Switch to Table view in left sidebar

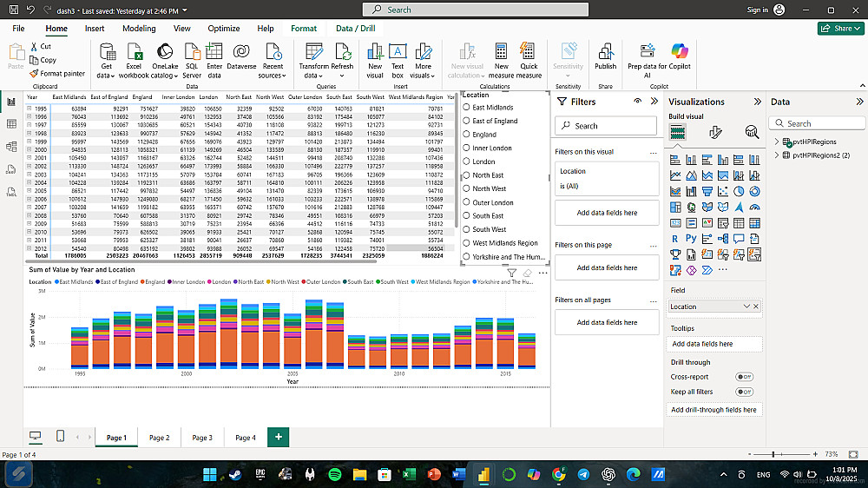tap(12, 124)
